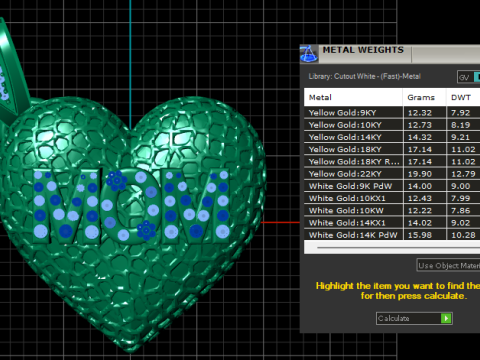
Task: Select the White Gold:14KX1 row
Action: coord(392,223)
